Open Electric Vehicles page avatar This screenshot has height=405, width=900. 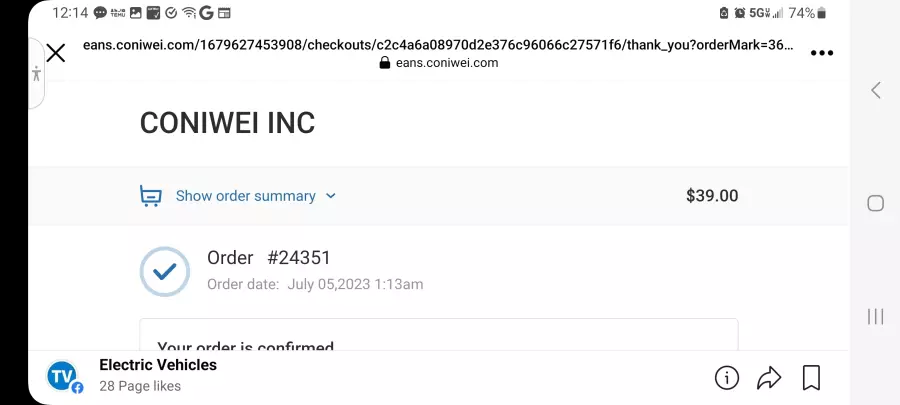63,377
